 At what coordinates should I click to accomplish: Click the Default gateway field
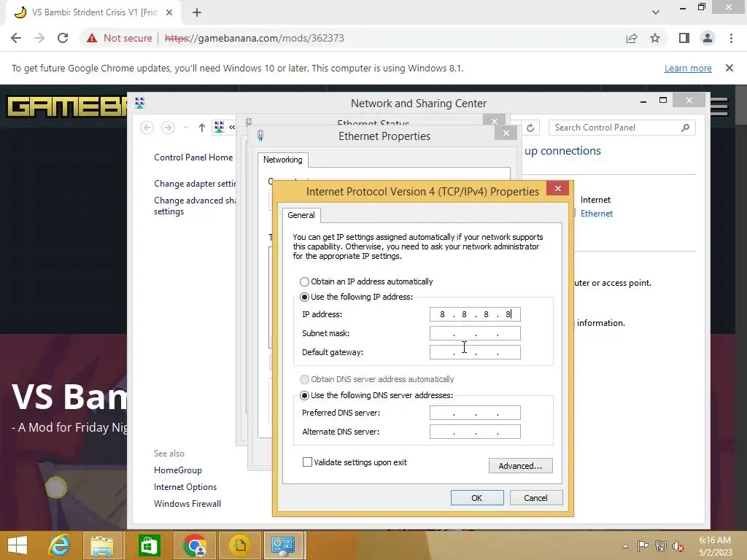[x=475, y=352]
